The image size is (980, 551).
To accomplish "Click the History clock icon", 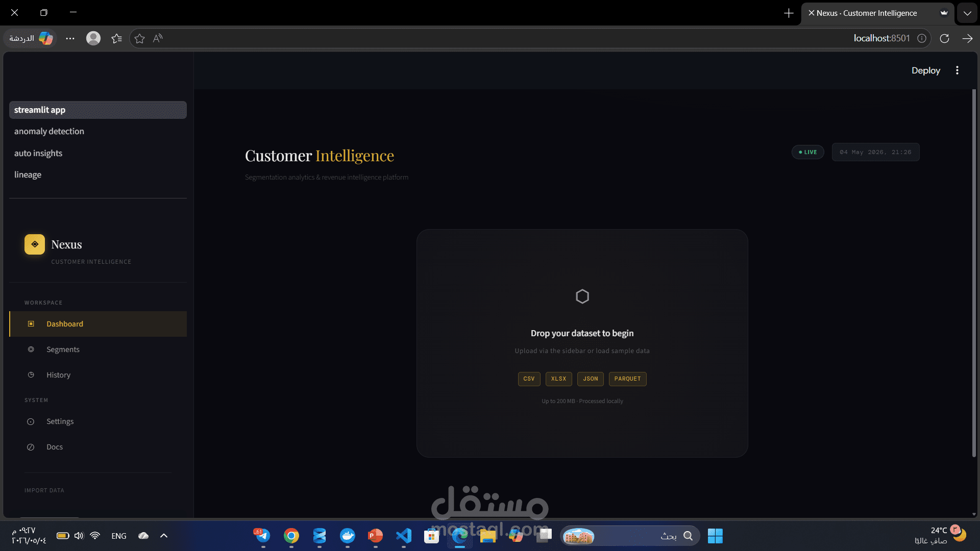I will coord(31,375).
